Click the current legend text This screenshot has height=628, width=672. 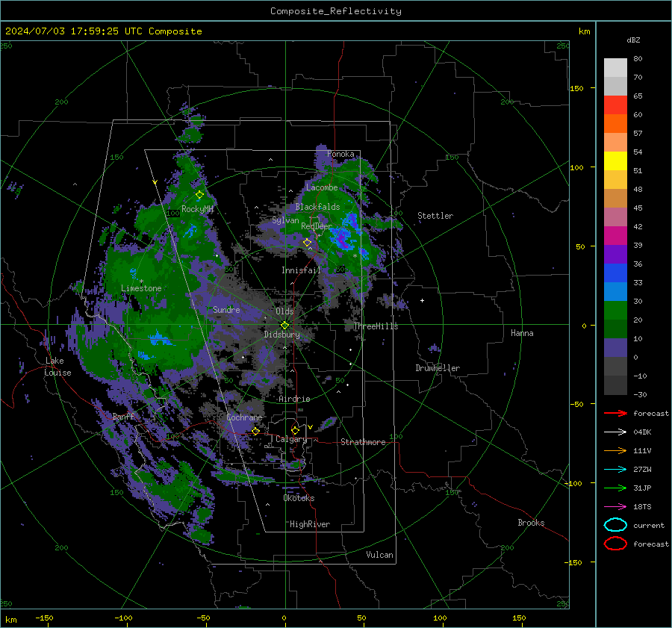point(649,525)
